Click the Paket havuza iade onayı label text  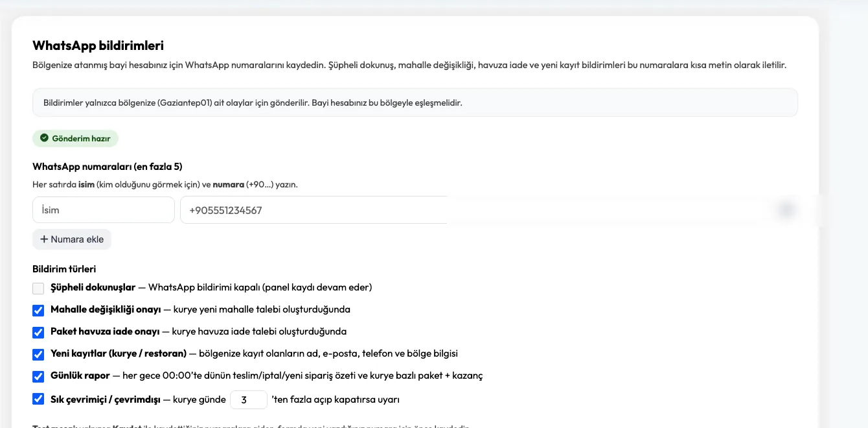tap(105, 331)
